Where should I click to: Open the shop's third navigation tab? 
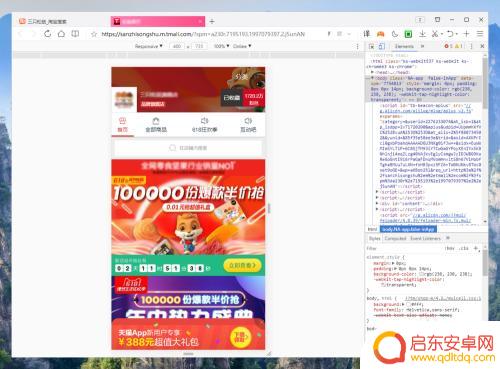click(205, 125)
